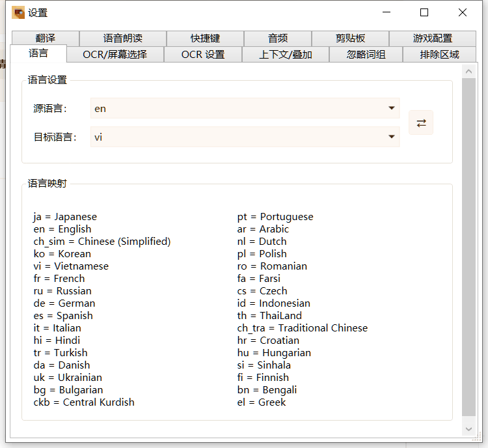Click 'cs = Czech' mapping text
This screenshot has height=448, width=488.
[262, 291]
